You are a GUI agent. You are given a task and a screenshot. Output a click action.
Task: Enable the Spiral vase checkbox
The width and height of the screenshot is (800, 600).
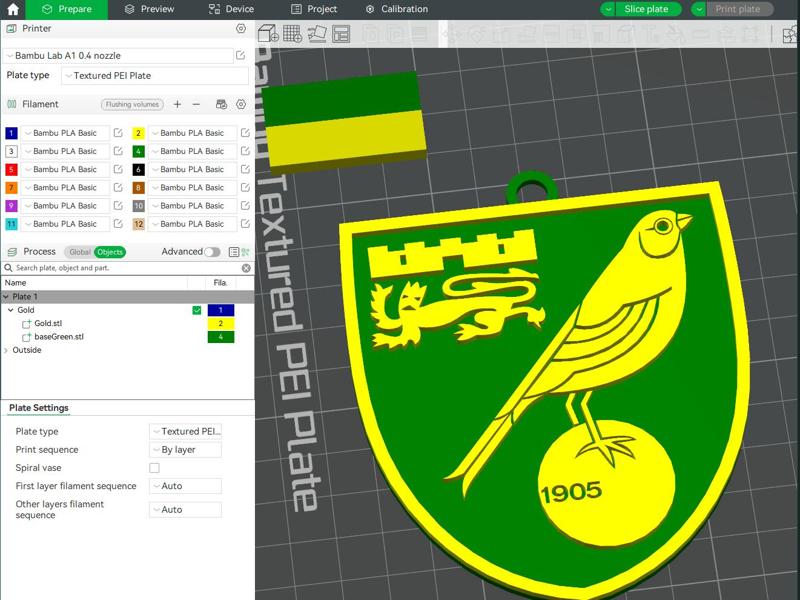(156, 467)
